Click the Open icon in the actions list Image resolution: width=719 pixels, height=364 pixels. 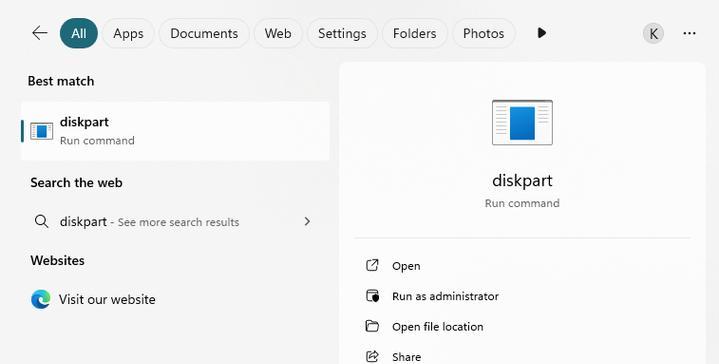[372, 265]
